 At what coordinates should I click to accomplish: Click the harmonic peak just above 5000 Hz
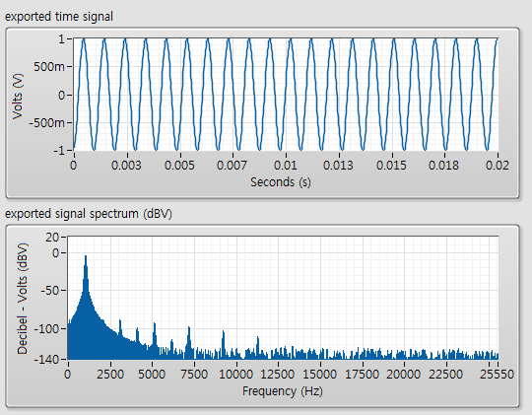click(155, 324)
